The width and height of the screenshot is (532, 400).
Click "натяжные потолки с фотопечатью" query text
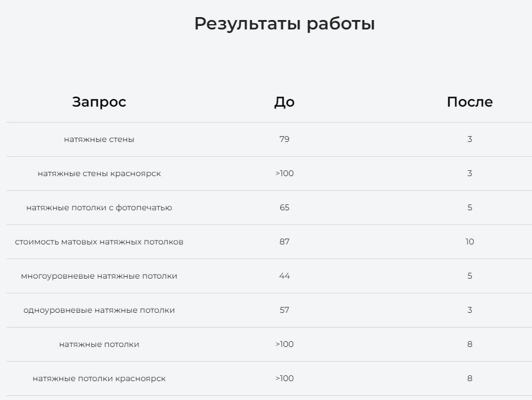click(x=99, y=208)
